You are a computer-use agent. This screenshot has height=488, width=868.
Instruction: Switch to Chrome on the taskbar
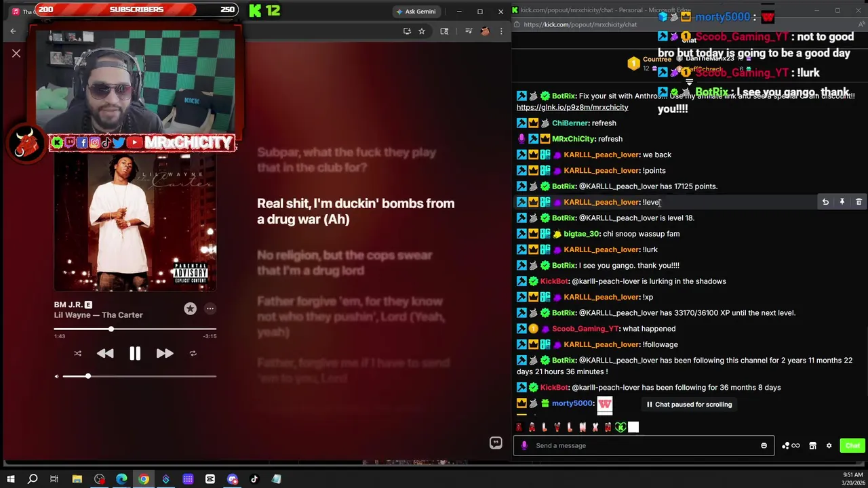(x=144, y=479)
